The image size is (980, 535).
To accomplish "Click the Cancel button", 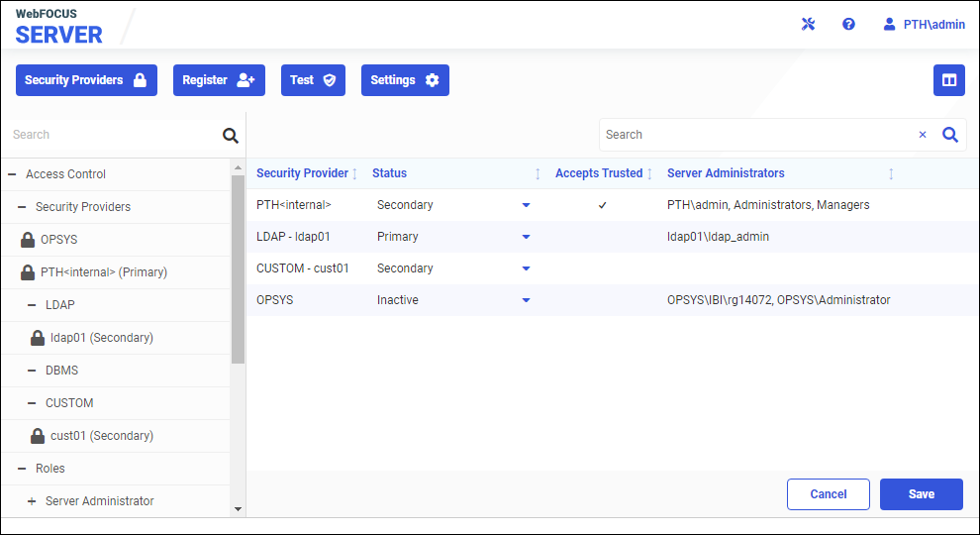I will [829, 494].
